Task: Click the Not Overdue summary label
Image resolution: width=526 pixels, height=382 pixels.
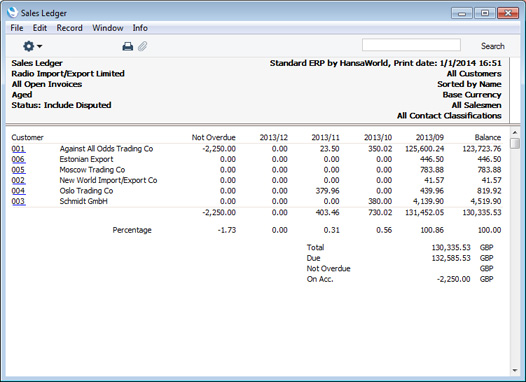Action: click(x=328, y=269)
